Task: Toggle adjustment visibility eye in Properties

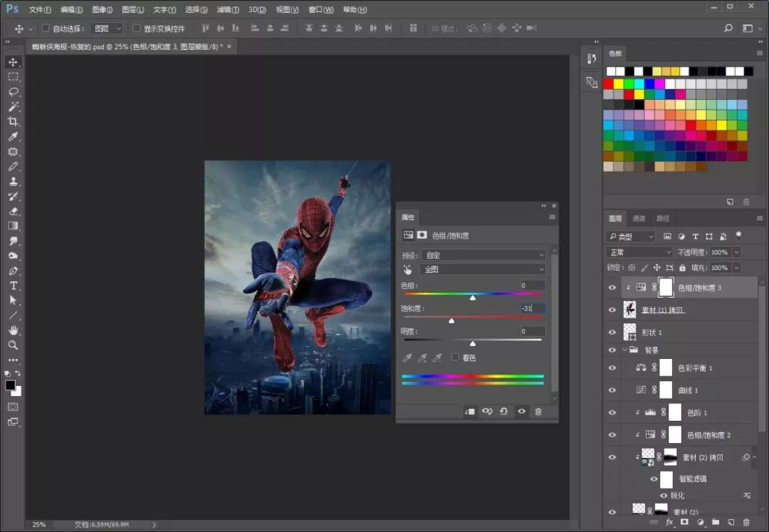Action: (x=521, y=412)
